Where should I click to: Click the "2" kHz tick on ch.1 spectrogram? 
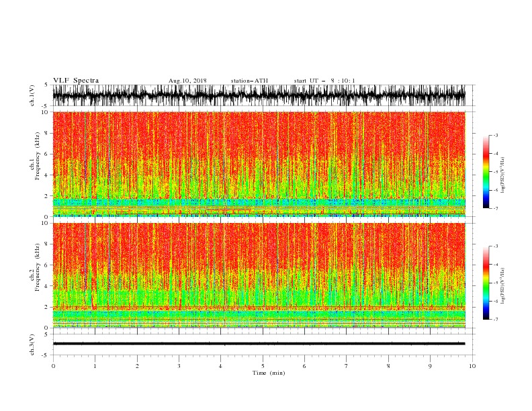point(47,196)
